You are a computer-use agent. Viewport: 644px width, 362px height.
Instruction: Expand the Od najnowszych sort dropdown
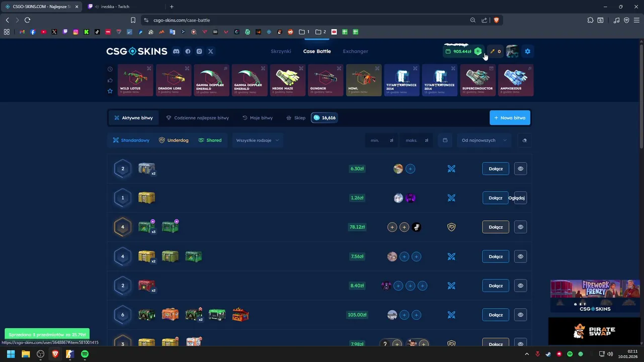(483, 140)
